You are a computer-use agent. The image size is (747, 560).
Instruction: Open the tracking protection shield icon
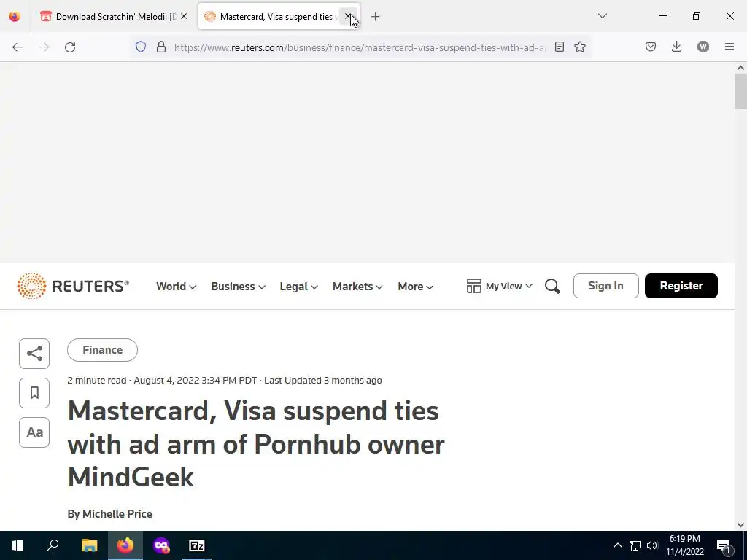[x=141, y=47]
